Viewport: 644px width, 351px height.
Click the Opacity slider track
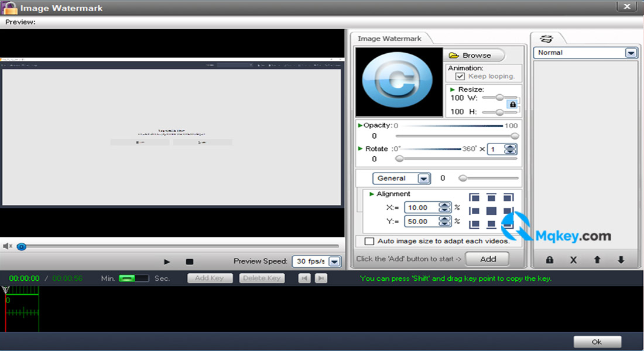pyautogui.click(x=457, y=136)
